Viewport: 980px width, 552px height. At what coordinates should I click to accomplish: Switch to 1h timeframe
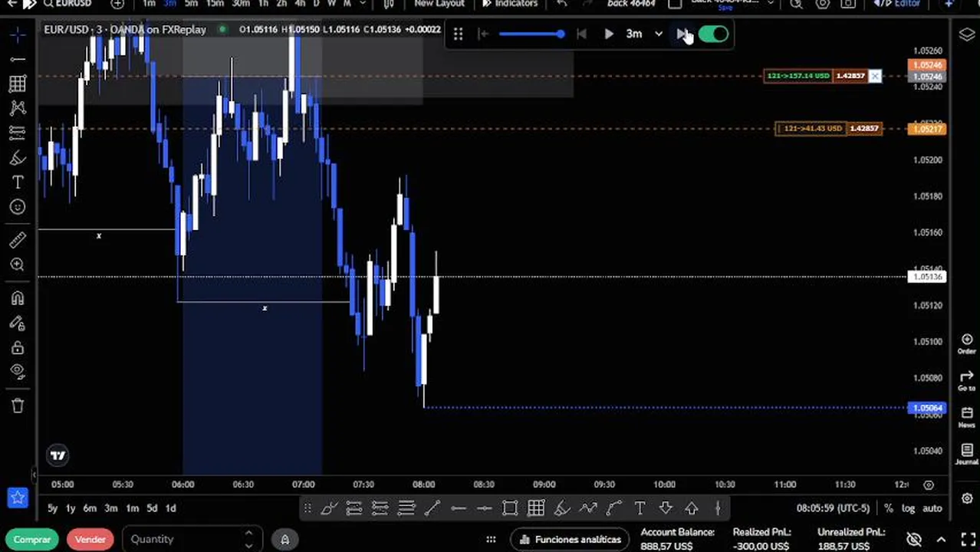coord(263,4)
